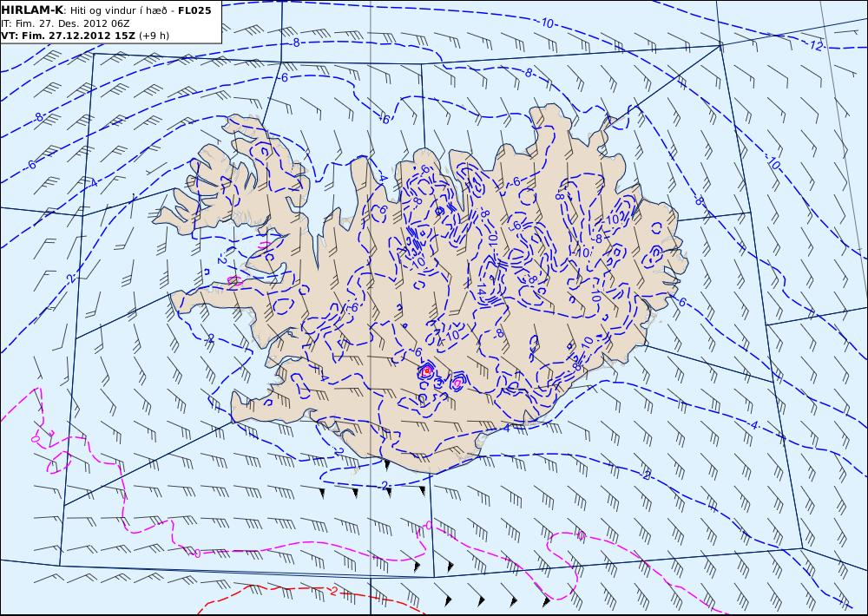
Task: Click the '-12' isotherm label
Action: [x=815, y=46]
